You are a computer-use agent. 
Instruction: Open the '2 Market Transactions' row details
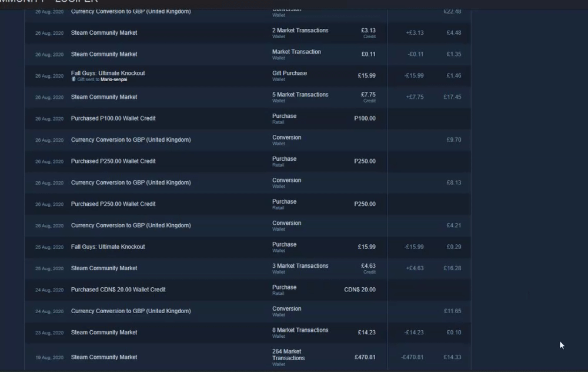click(300, 31)
